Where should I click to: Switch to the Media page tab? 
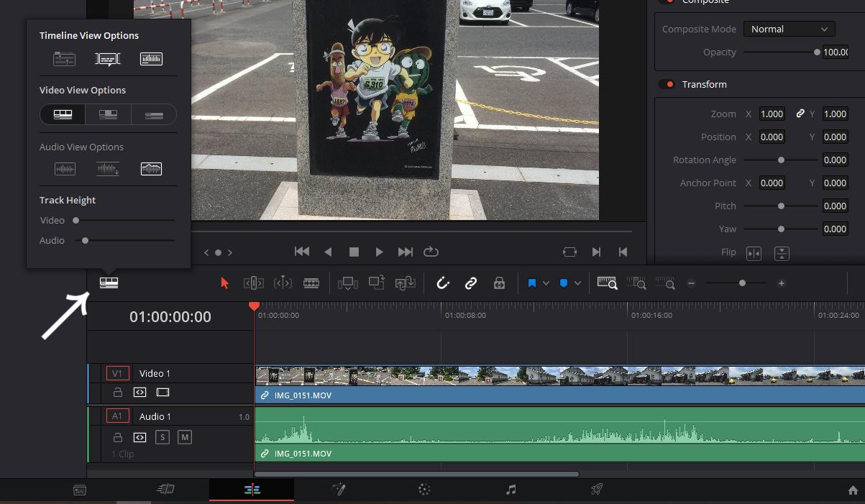(80, 490)
